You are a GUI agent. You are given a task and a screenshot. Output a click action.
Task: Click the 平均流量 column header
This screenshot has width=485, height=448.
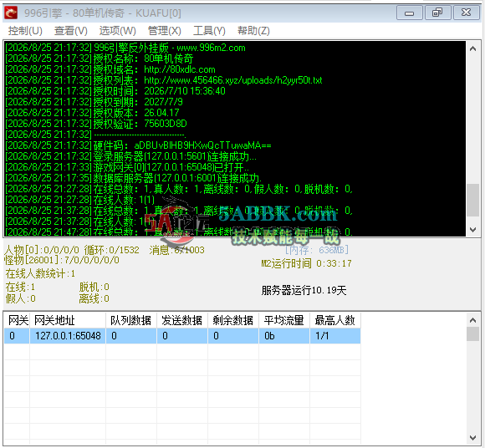[x=284, y=320]
